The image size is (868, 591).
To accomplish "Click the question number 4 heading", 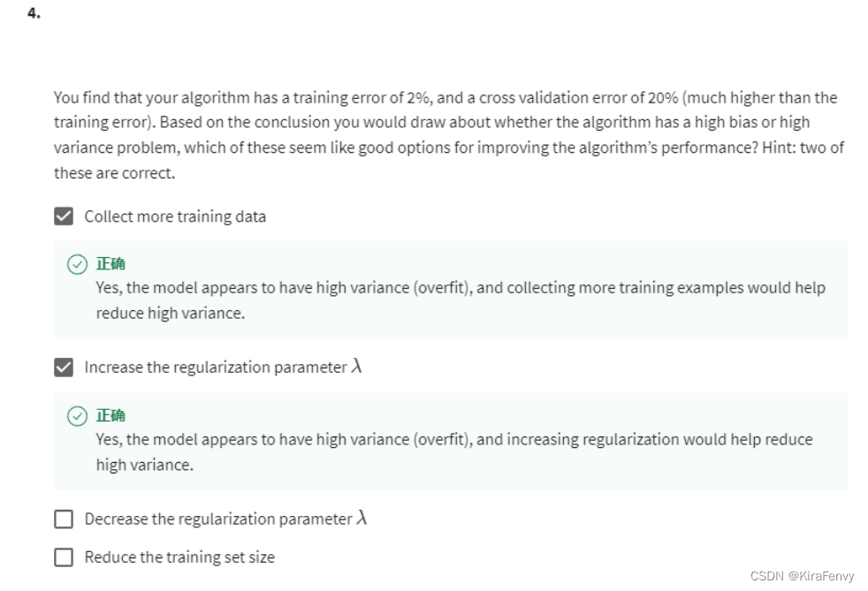I will (34, 12).
